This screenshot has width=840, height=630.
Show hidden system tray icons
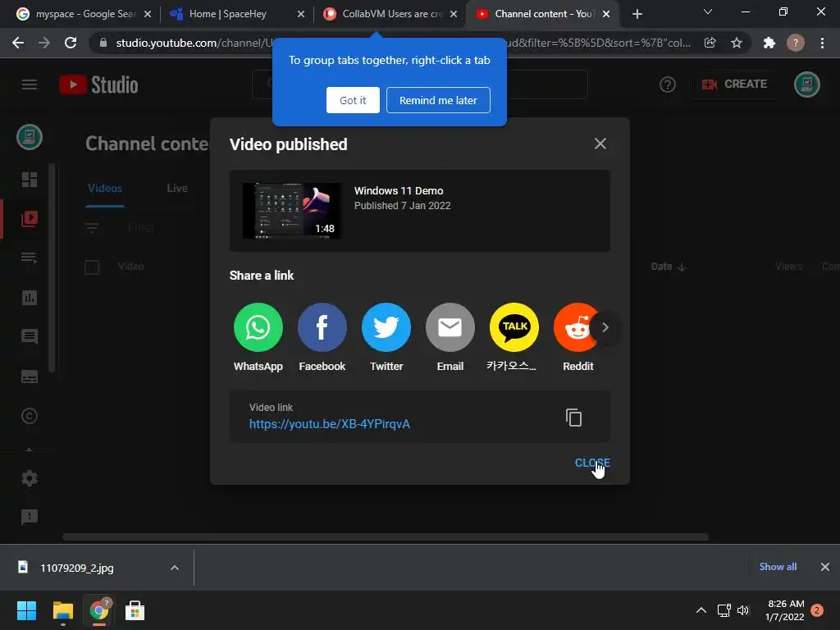701,610
